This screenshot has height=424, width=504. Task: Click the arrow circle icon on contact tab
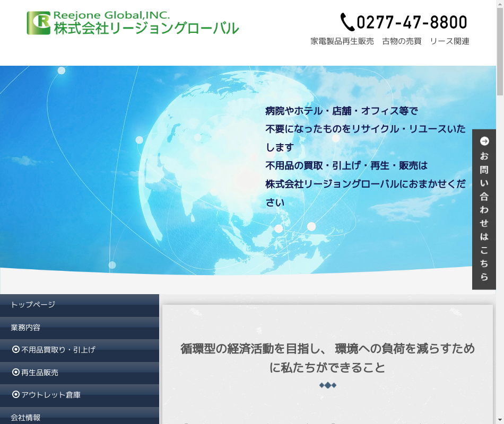pyautogui.click(x=484, y=141)
